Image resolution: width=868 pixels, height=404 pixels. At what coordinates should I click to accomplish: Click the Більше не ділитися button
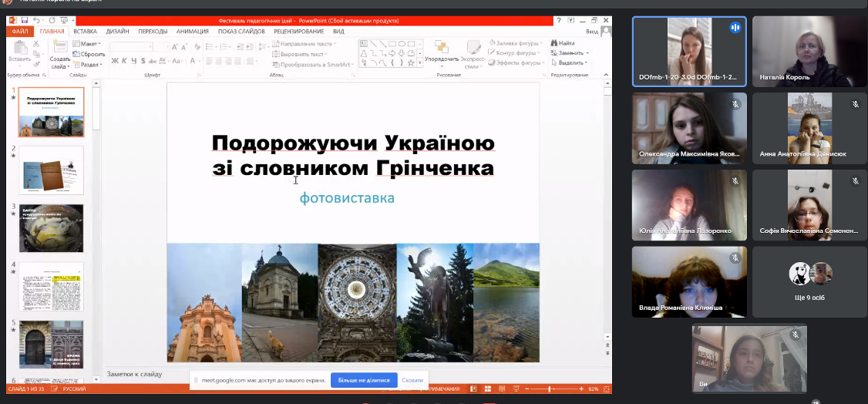click(364, 380)
